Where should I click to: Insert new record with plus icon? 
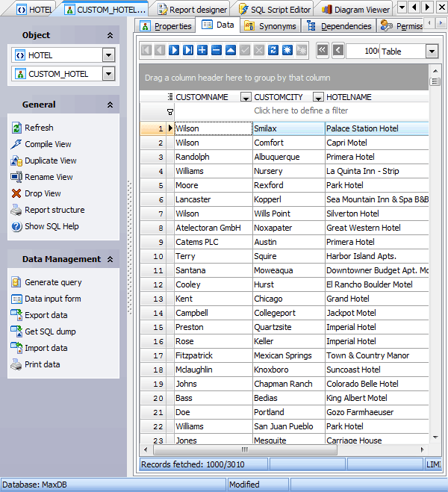202,50
